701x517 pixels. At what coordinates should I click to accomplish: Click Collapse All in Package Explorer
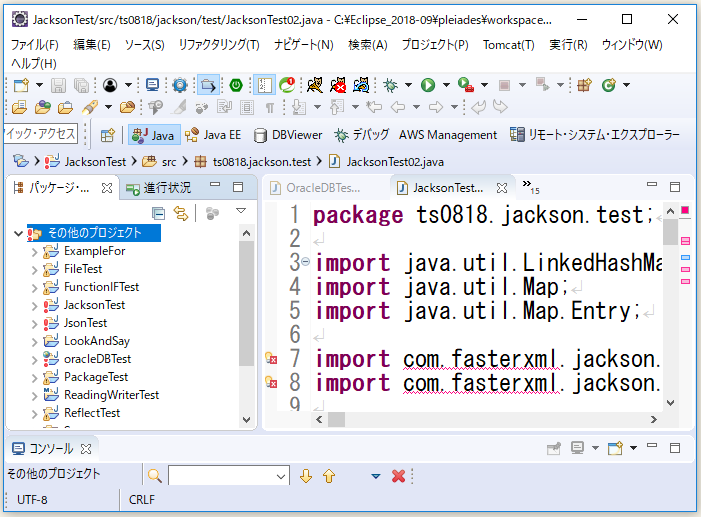point(158,214)
